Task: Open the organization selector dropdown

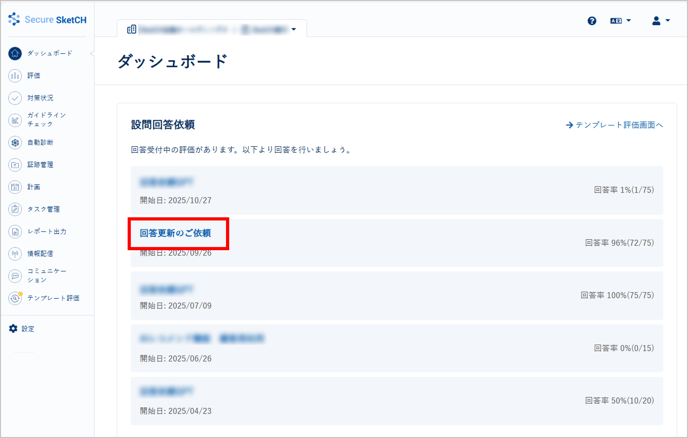Action: 212,29
